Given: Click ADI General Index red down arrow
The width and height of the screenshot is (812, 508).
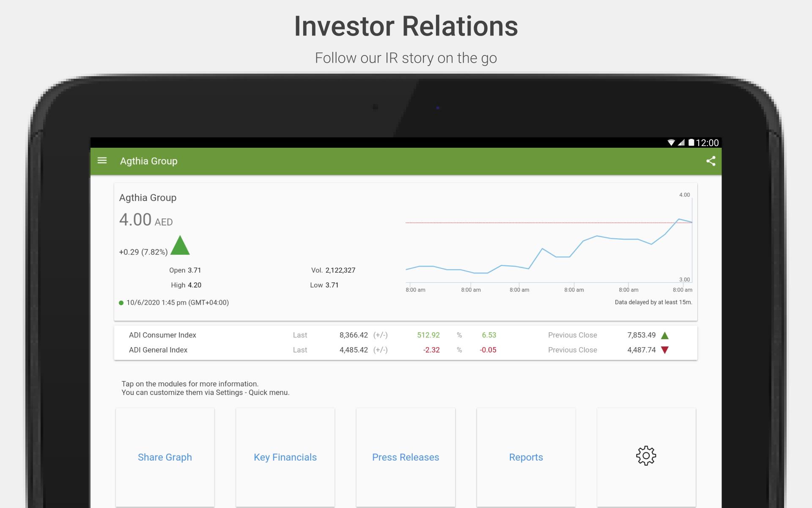Looking at the screenshot, I should point(664,350).
